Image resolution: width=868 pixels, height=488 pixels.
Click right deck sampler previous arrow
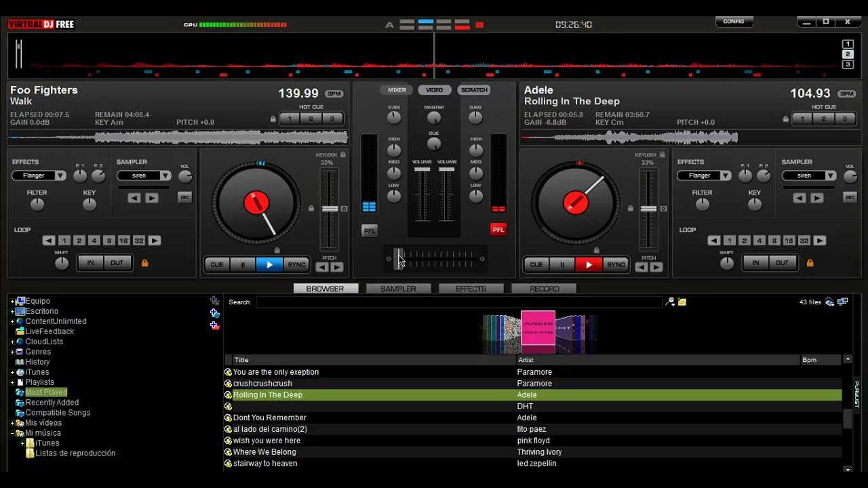(x=800, y=198)
